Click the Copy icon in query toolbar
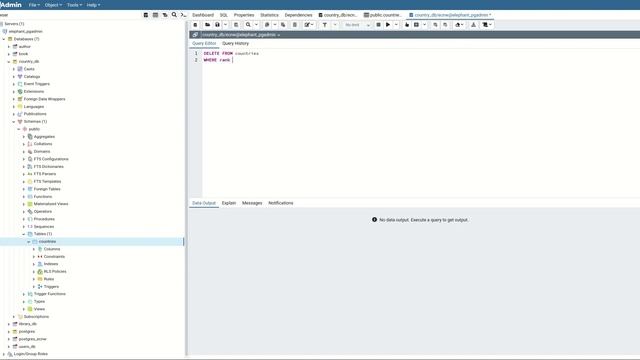Image resolution: width=640 pixels, height=360 pixels. point(267,25)
